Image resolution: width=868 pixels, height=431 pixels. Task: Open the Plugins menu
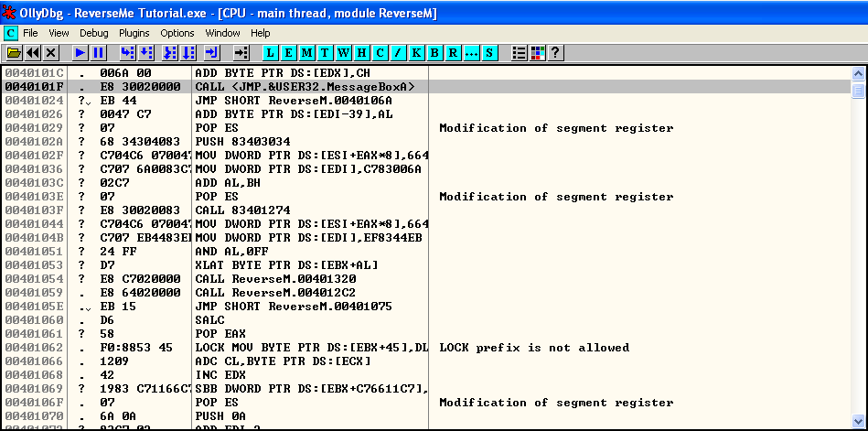click(x=134, y=33)
